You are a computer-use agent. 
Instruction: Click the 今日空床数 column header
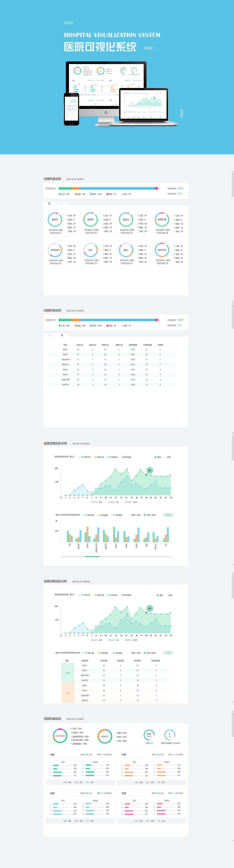(156, 660)
